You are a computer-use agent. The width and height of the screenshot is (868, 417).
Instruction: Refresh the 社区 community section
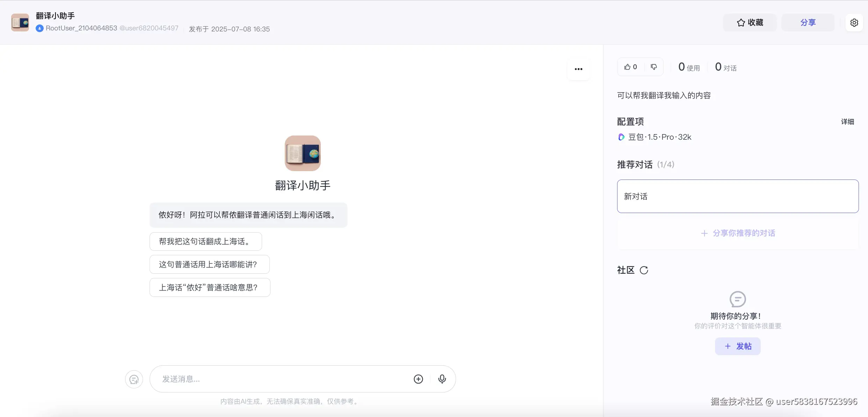(644, 270)
